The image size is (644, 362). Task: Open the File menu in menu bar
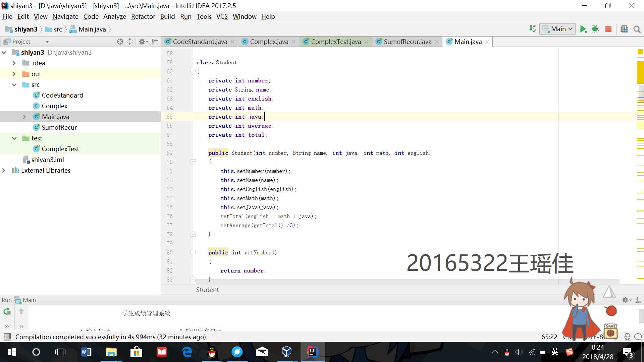7,16
